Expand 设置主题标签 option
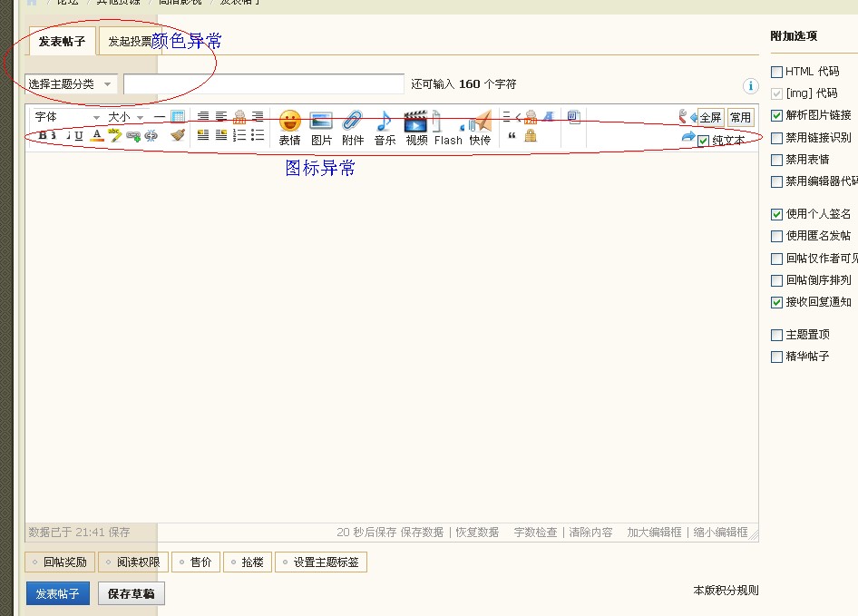The image size is (858, 616). [x=321, y=562]
